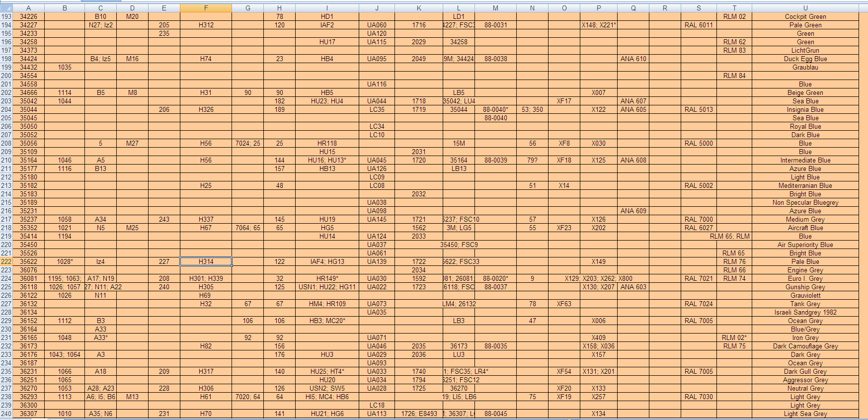Click the RAL 6011 cell
Screen dimensions: 868x420
pos(699,25)
